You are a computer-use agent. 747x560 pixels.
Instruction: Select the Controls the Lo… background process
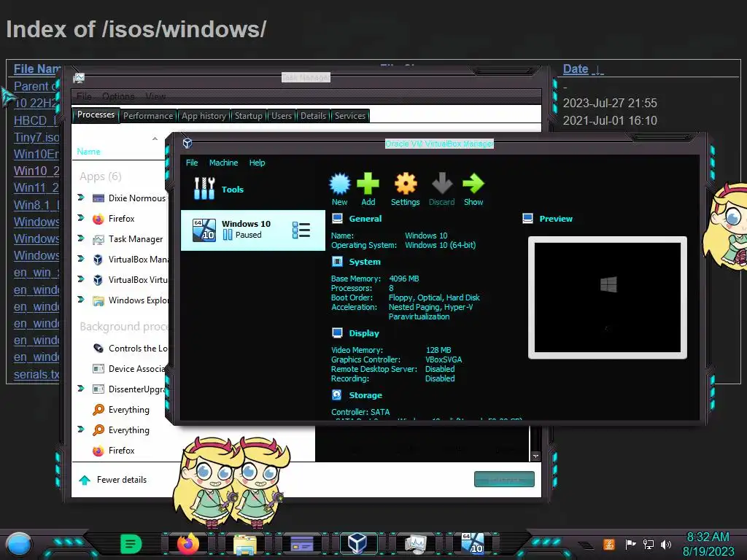[x=131, y=348]
